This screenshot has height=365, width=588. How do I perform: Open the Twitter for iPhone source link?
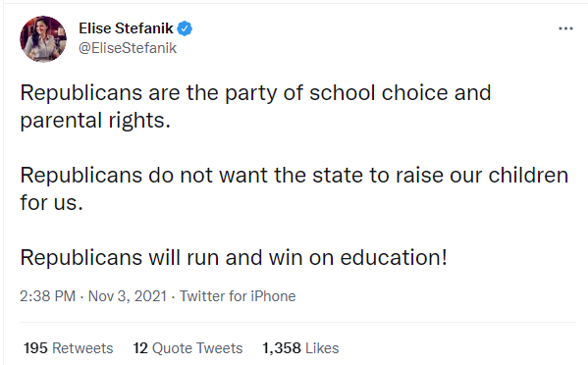tap(238, 296)
